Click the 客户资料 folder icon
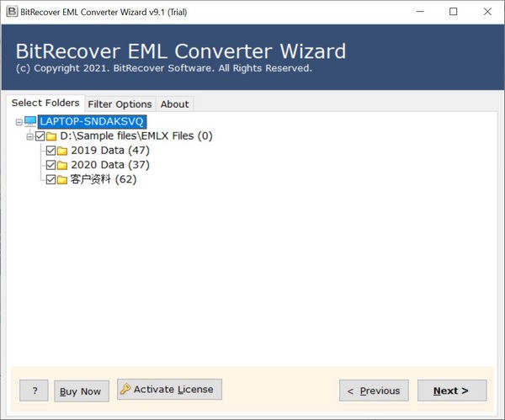This screenshot has height=420, width=505. (x=62, y=180)
